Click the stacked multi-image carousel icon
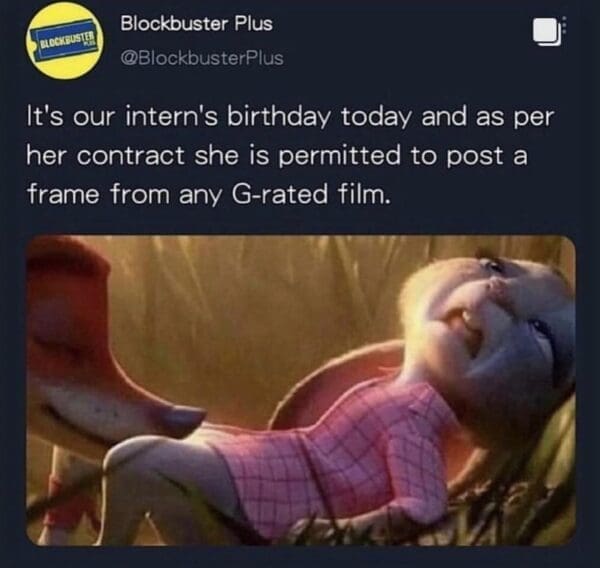The width and height of the screenshot is (600, 568). [545, 33]
